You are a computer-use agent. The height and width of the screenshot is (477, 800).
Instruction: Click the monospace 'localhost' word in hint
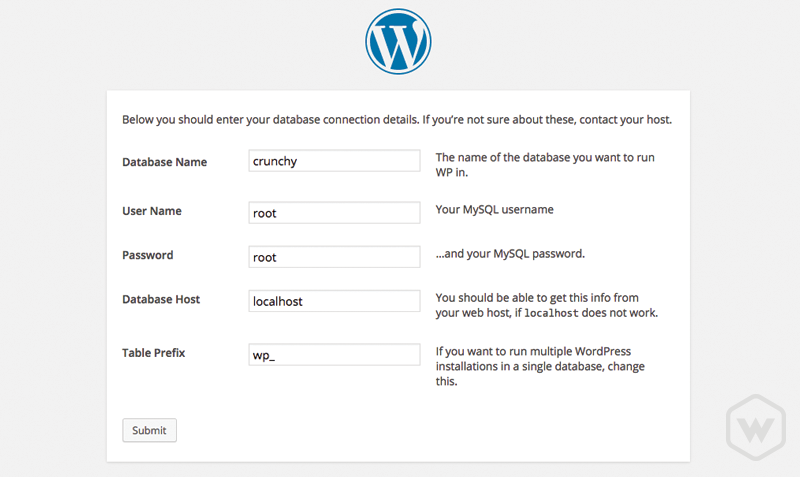[551, 313]
